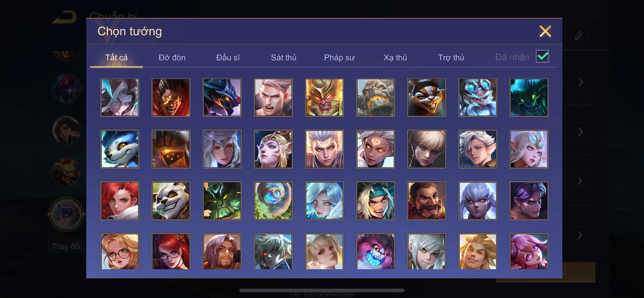The image size is (644, 298).
Task: Pick the white-bearded goggles dwarf hero
Action: tap(478, 97)
